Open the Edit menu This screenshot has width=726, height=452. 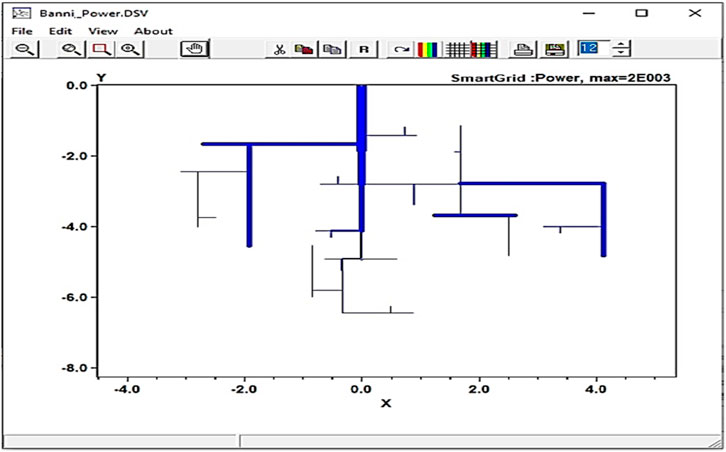[61, 31]
